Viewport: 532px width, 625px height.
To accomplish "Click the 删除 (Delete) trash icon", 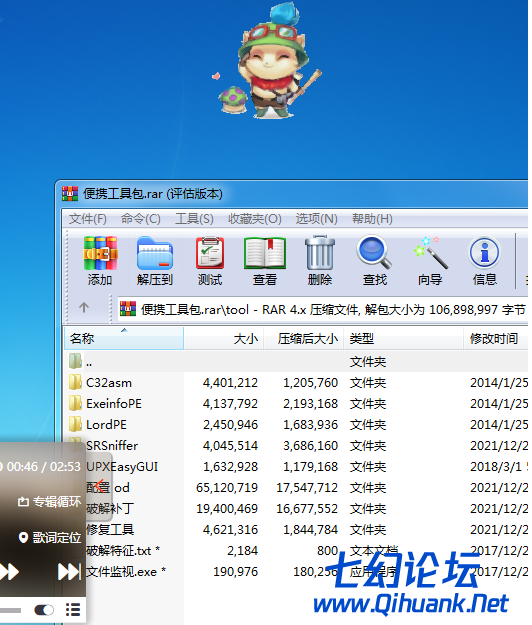I will point(320,261).
